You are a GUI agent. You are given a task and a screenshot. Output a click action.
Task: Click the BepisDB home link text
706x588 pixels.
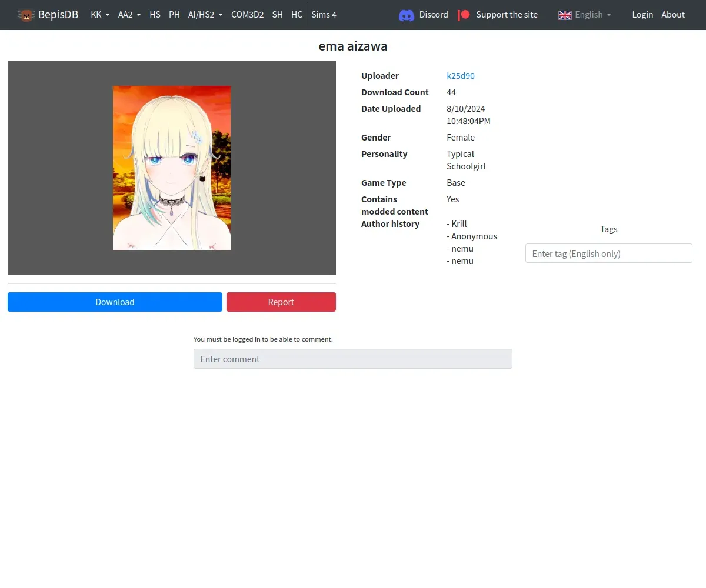58,15
